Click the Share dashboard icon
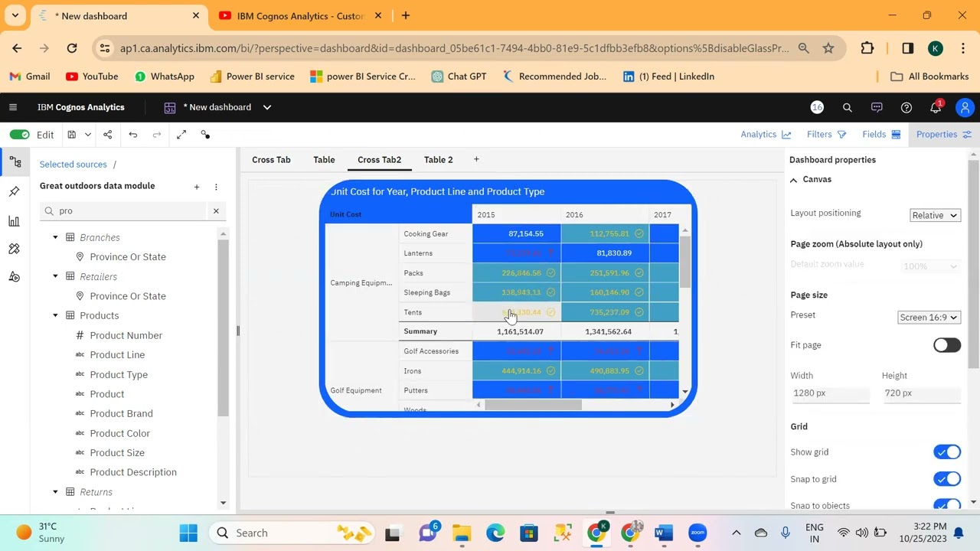Screen dimensions: 980x551 (108, 135)
